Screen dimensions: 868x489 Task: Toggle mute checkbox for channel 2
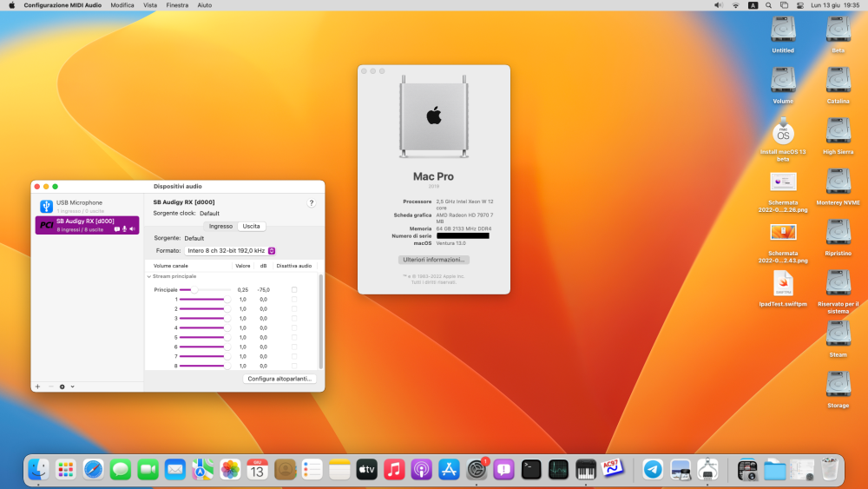pyautogui.click(x=294, y=308)
